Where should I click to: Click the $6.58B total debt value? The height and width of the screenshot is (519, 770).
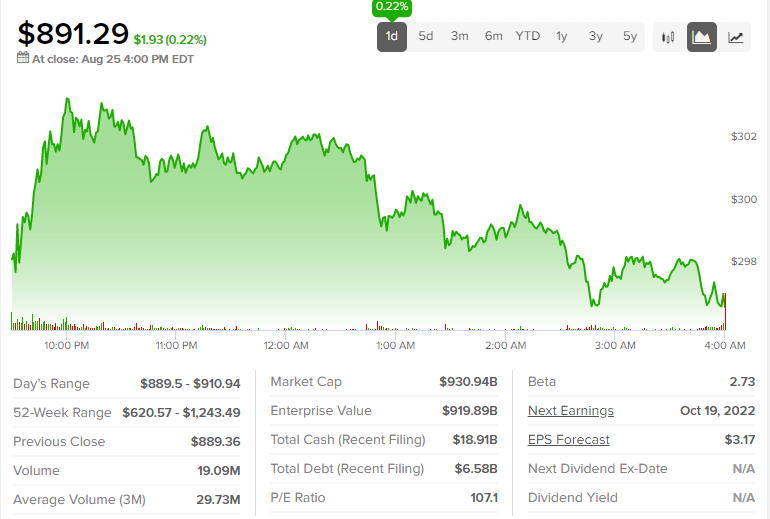coord(476,468)
